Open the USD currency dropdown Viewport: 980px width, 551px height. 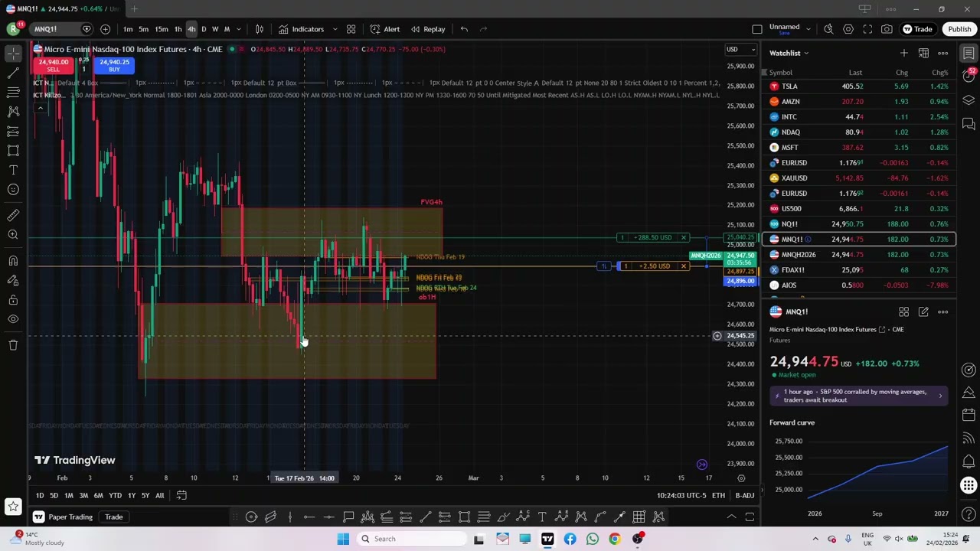click(740, 50)
